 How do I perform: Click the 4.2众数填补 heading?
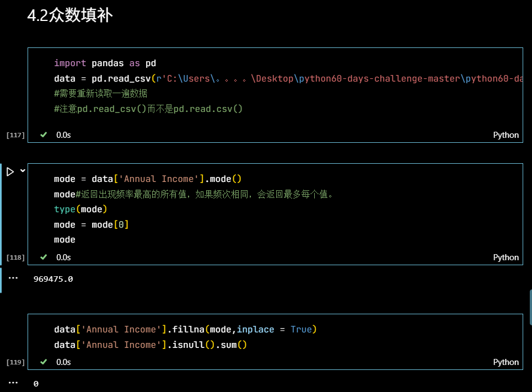pos(69,15)
